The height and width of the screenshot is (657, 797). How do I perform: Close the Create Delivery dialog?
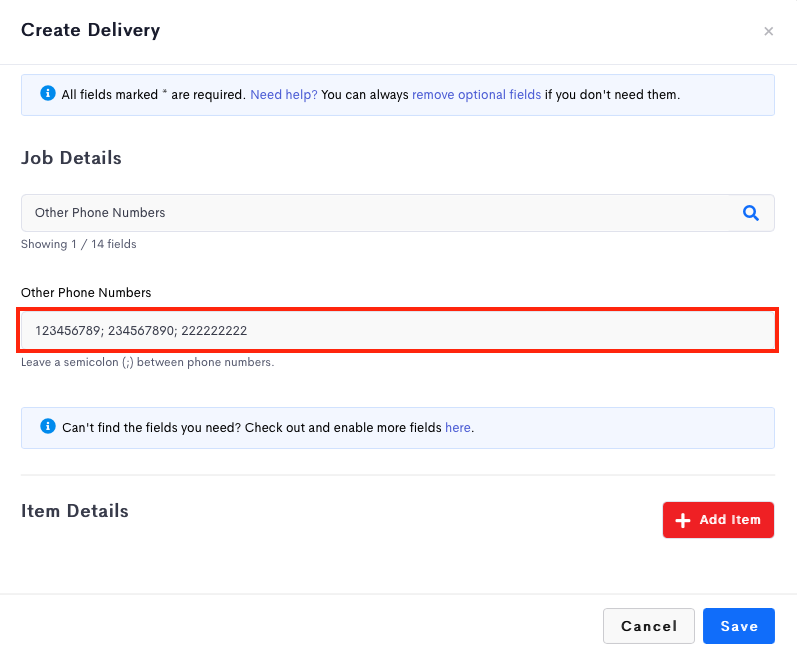click(768, 32)
